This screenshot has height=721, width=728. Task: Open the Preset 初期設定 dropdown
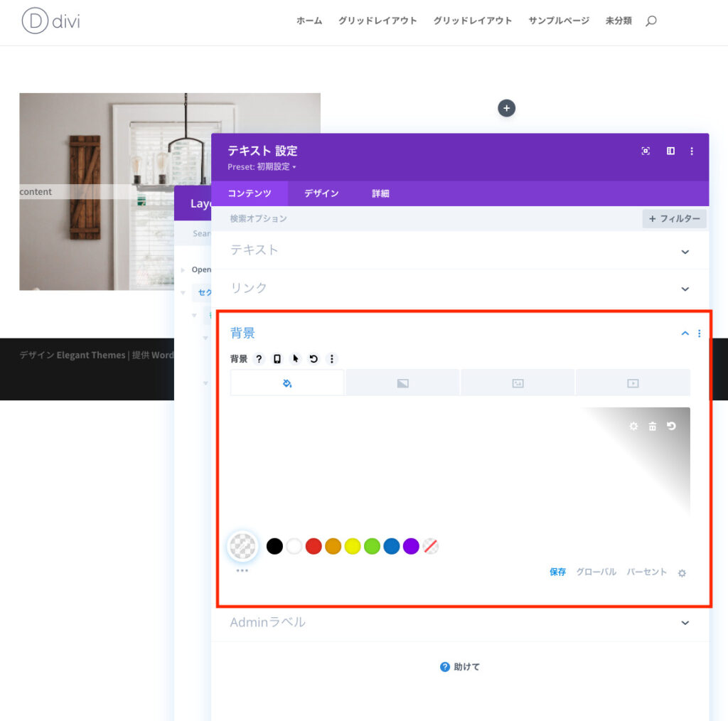[x=262, y=167]
